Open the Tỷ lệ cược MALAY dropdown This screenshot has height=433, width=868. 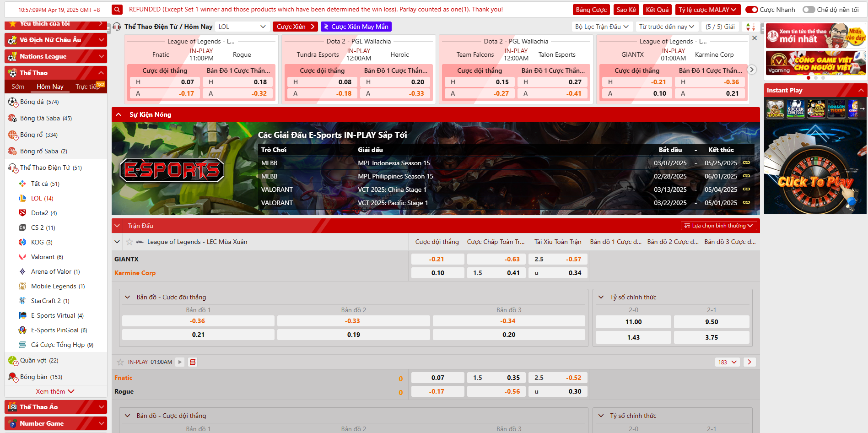point(707,10)
